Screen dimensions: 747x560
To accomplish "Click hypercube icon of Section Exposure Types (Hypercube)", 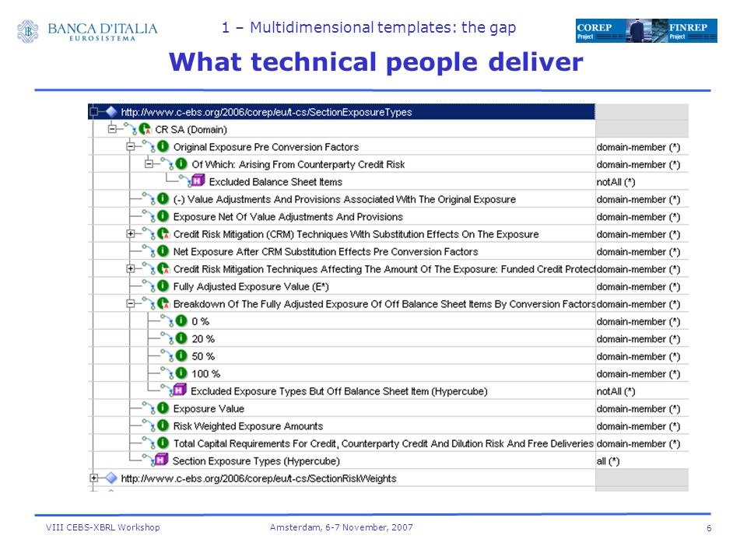I will tap(162, 460).
